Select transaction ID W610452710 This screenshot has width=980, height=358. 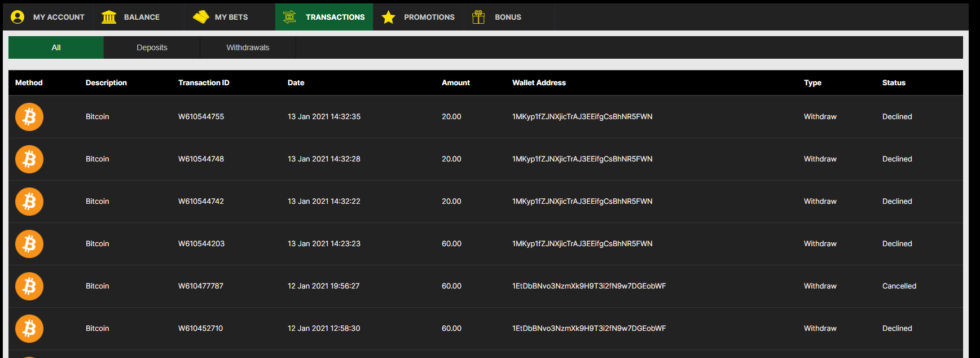[x=200, y=328]
